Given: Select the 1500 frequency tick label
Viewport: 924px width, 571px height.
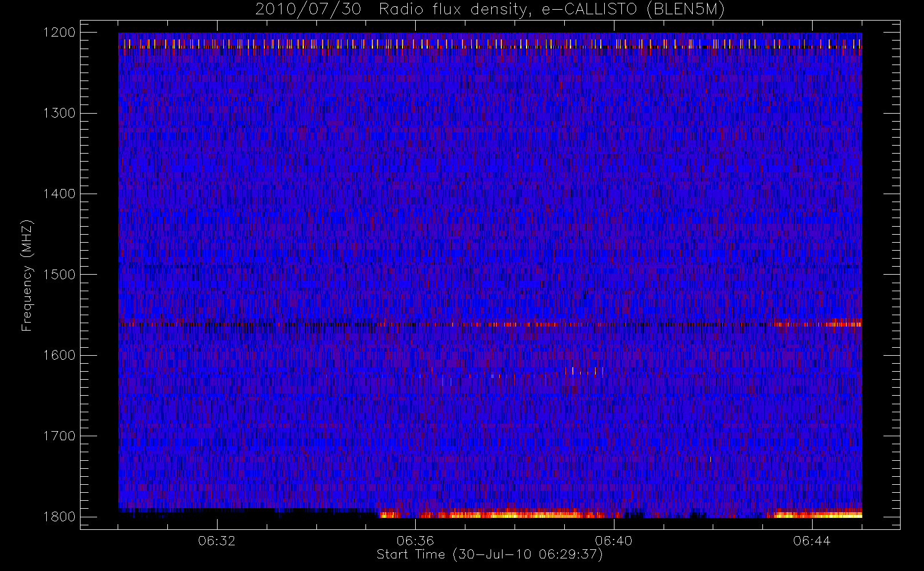Looking at the screenshot, I should click(x=59, y=274).
